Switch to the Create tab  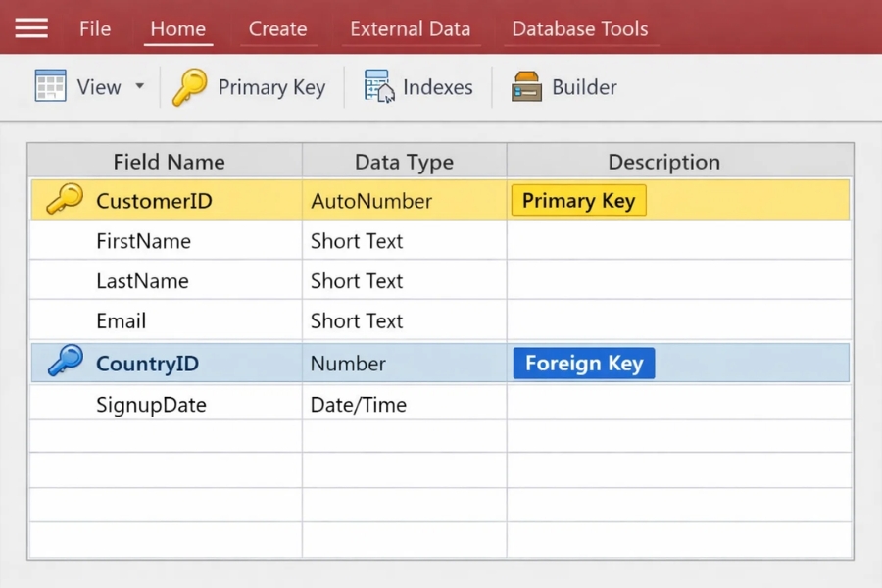[x=277, y=28]
